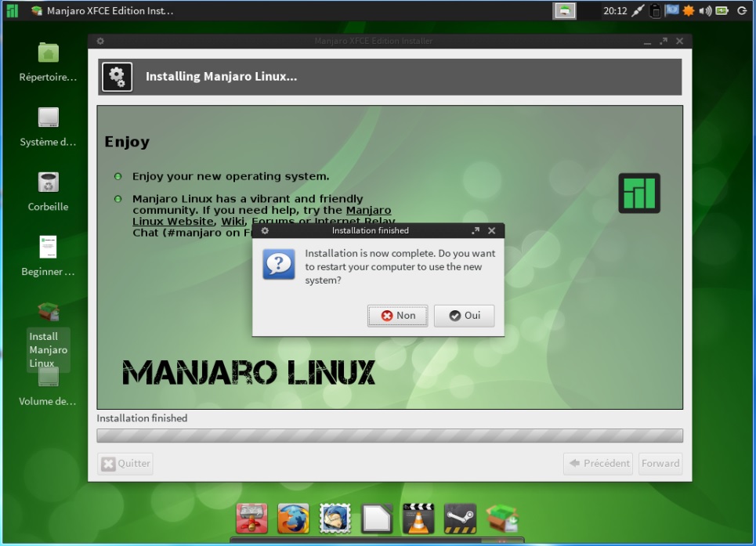This screenshot has width=756, height=546.
Task: Click the logout power icon in panel
Action: point(742,11)
